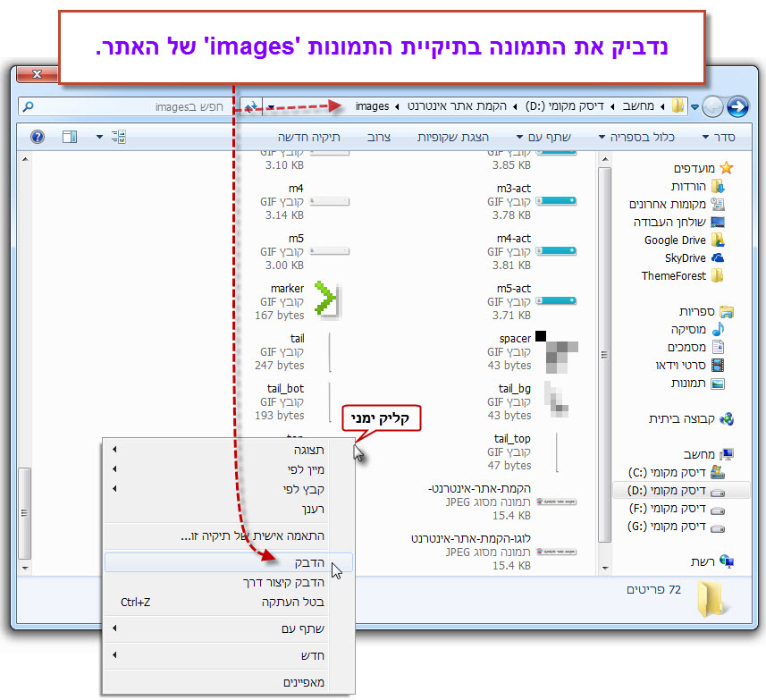Click 'בטל העתקה' undo copy entry
The image size is (766, 700).
[229, 602]
